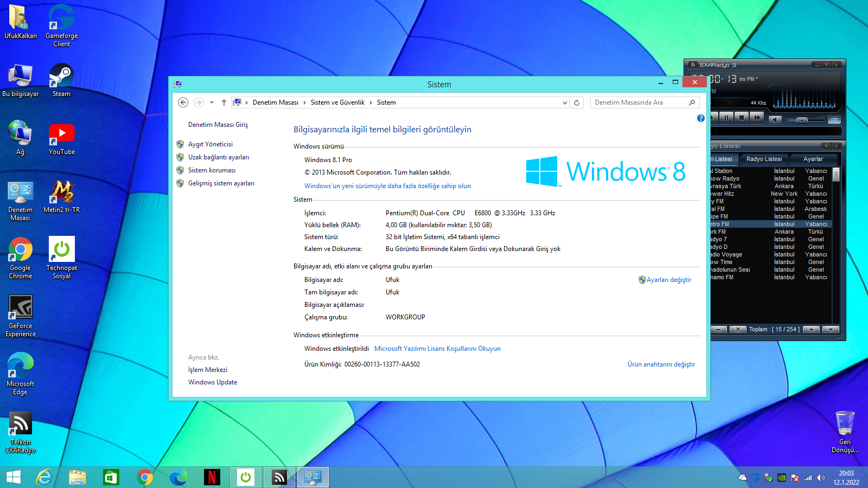Select the Terkon EXARadyo desktop shortcut
Viewport: 868px width, 488px height.
(21, 432)
